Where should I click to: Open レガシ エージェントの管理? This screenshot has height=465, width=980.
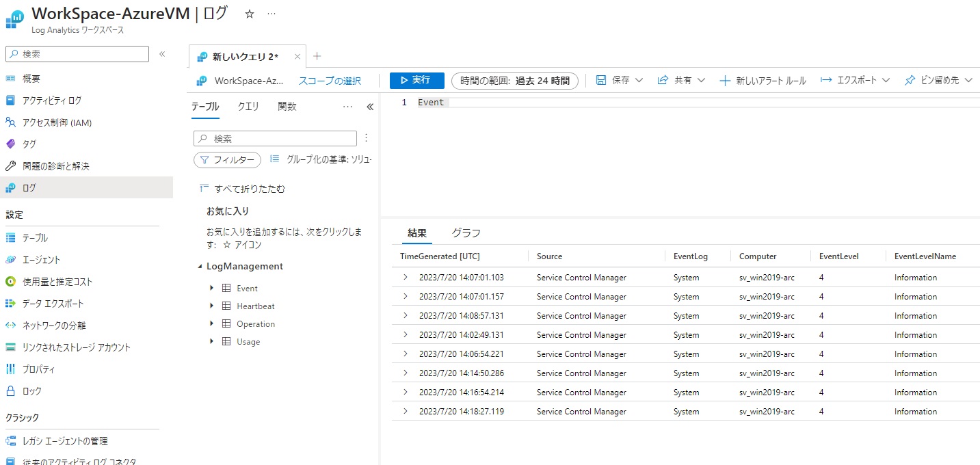point(65,441)
